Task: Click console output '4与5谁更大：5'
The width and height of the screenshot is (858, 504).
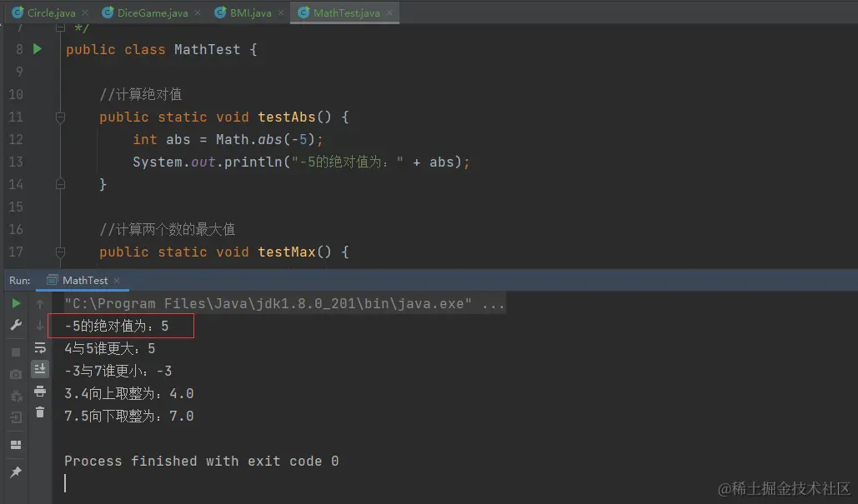Action: click(x=109, y=349)
